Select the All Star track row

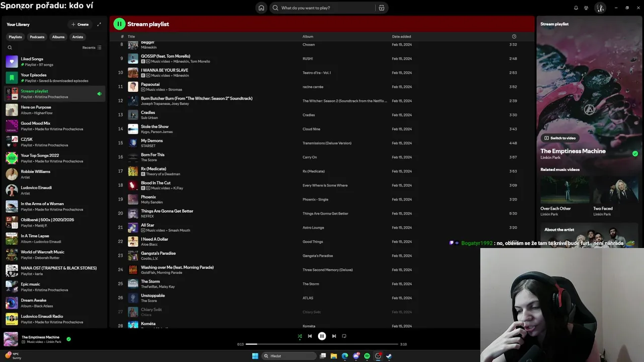pyautogui.click(x=322, y=227)
